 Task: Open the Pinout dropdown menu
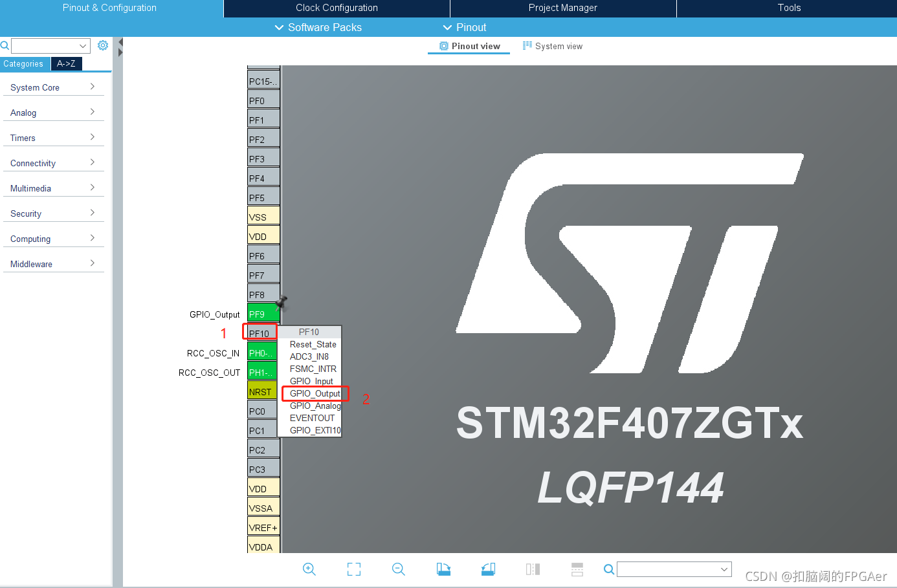465,27
